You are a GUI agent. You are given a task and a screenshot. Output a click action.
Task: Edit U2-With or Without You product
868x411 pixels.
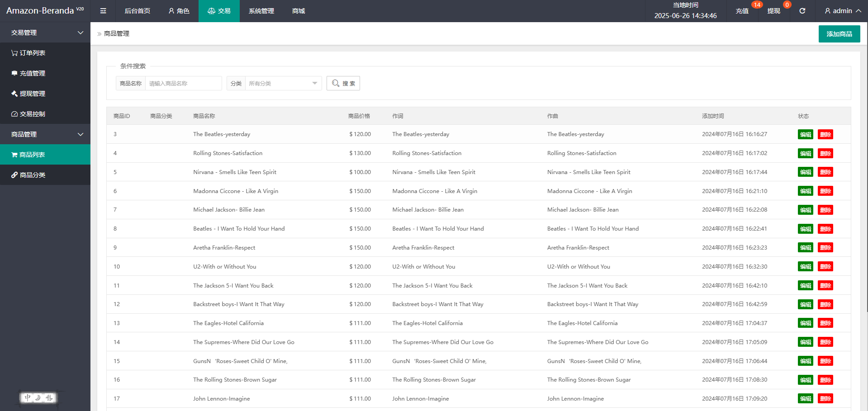(806, 267)
